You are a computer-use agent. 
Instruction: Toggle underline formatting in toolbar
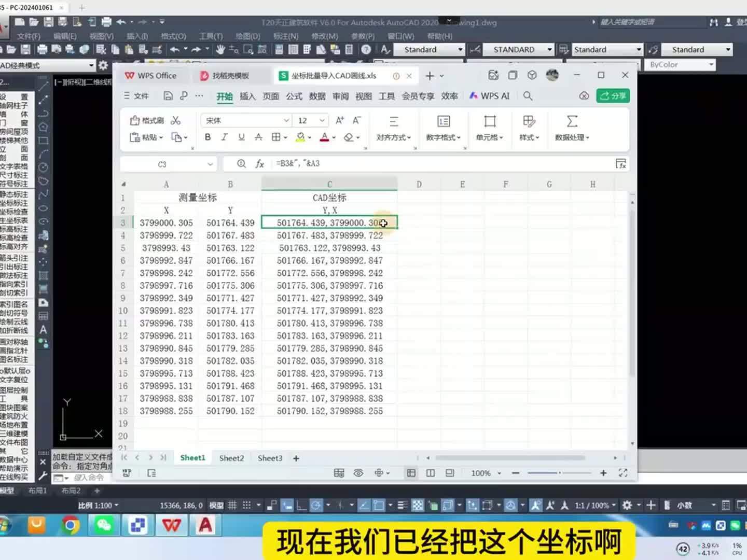pos(241,137)
